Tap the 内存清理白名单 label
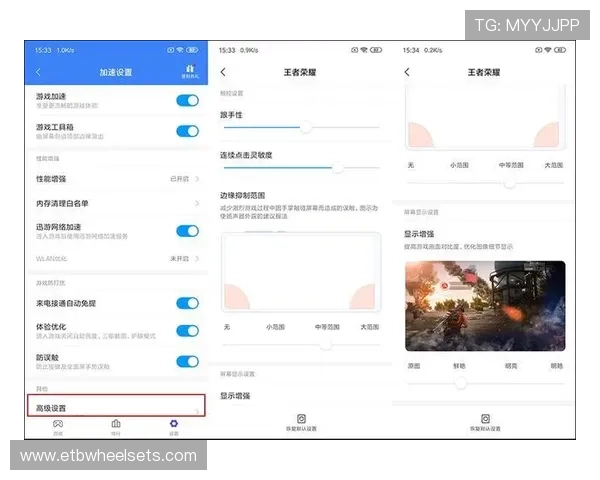 click(62, 203)
